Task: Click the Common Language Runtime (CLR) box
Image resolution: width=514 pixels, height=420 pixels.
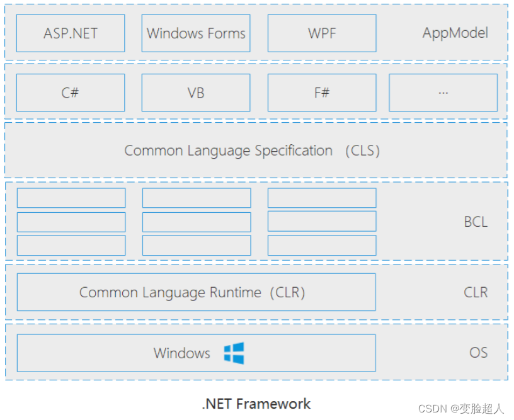Action: (196, 292)
